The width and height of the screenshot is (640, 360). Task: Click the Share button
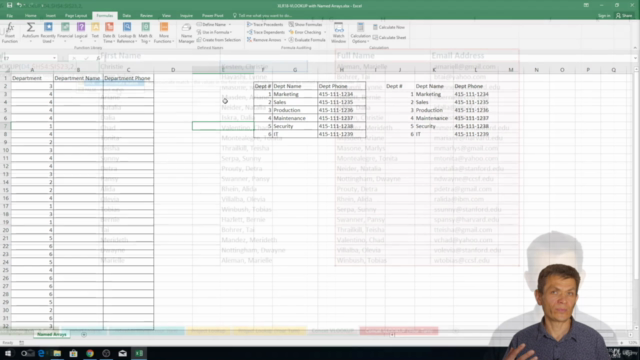click(x=624, y=16)
